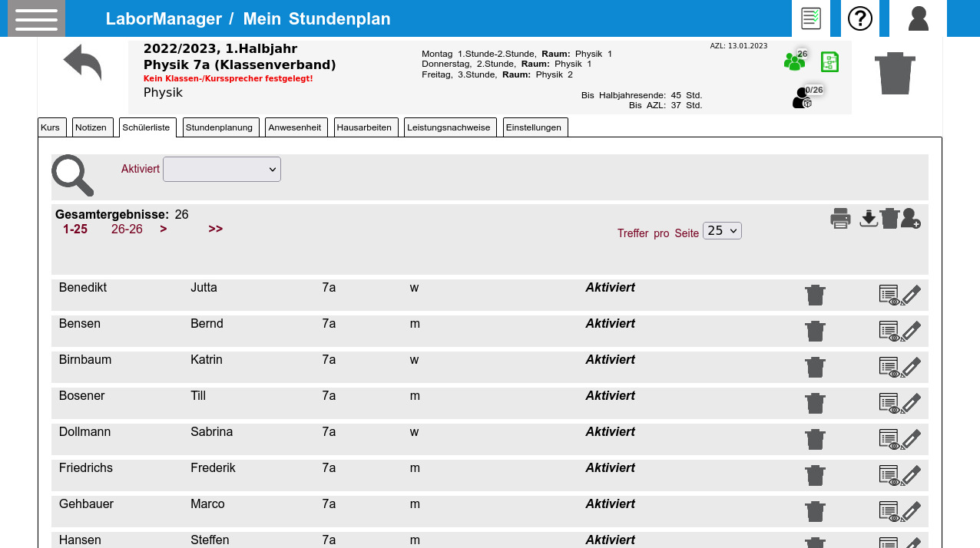Edit student Gehbauer Marco with the pencil
The image size is (980, 548).
pos(911,512)
